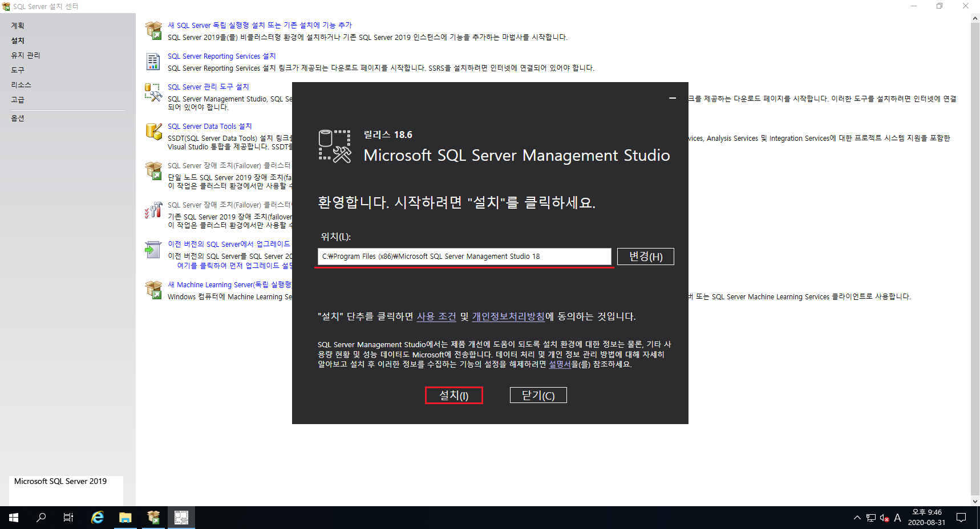The image size is (980, 529).
Task: Select 계획 in the left menu
Action: (x=18, y=26)
